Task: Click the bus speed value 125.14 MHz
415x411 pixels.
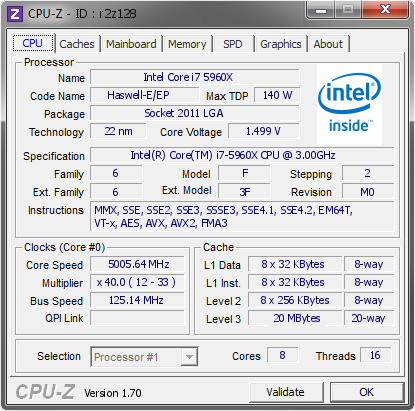Action: [x=137, y=300]
